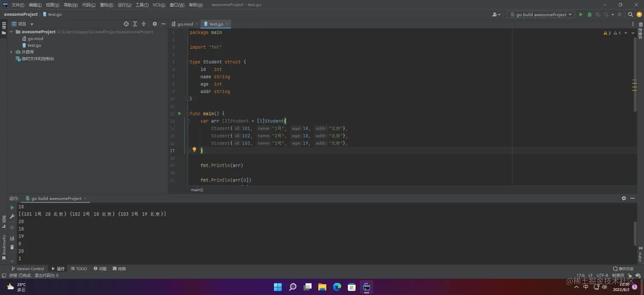
Task: Click locate current file target icon in project panel
Action: [x=126, y=24]
